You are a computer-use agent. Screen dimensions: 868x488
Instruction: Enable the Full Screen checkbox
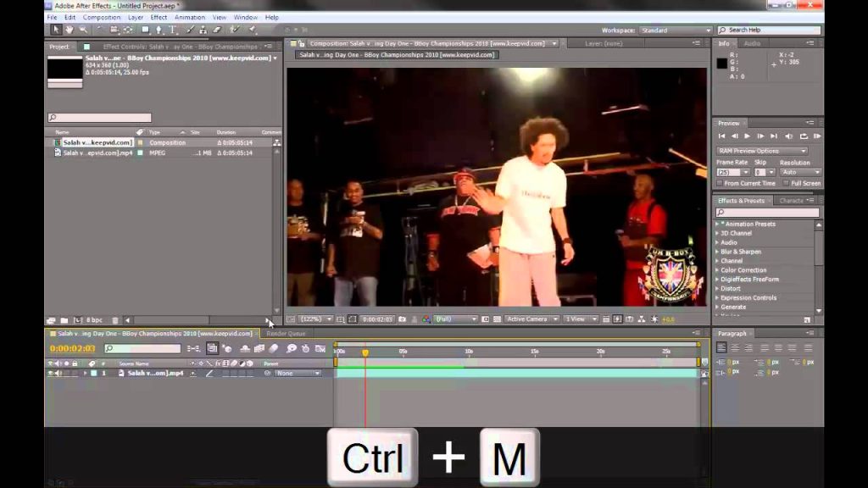point(786,183)
